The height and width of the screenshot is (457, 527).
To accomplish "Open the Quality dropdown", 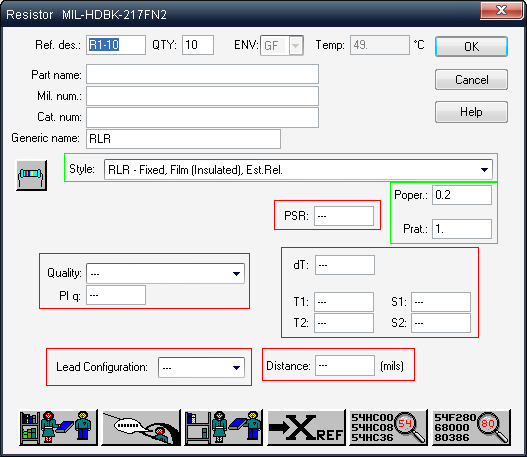I will tap(236, 274).
